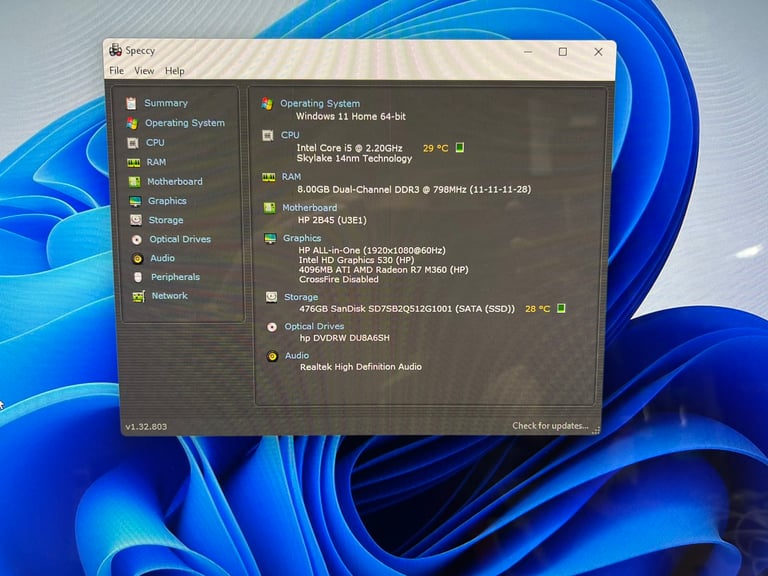Click the RAM heading link in summary
Viewport: 768px width, 576px height.
point(291,177)
